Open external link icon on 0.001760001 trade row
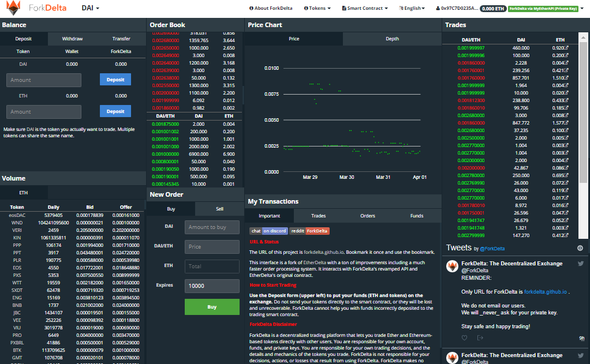The height and width of the screenshot is (364, 590). [566, 70]
